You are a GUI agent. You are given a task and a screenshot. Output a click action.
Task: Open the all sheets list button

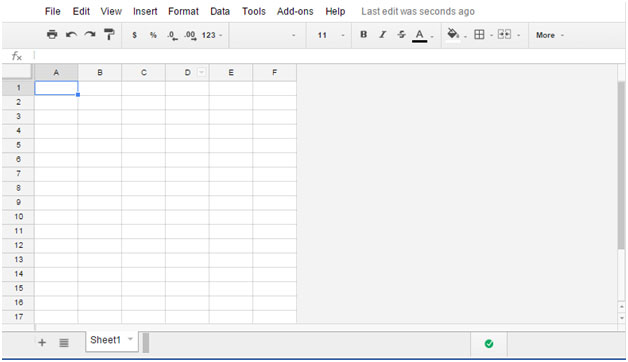64,343
